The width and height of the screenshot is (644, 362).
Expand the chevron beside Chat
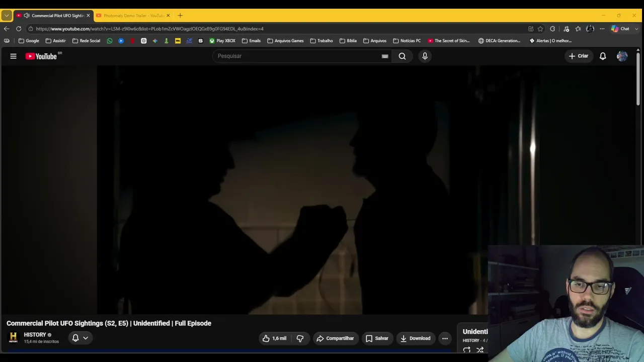coord(636,29)
